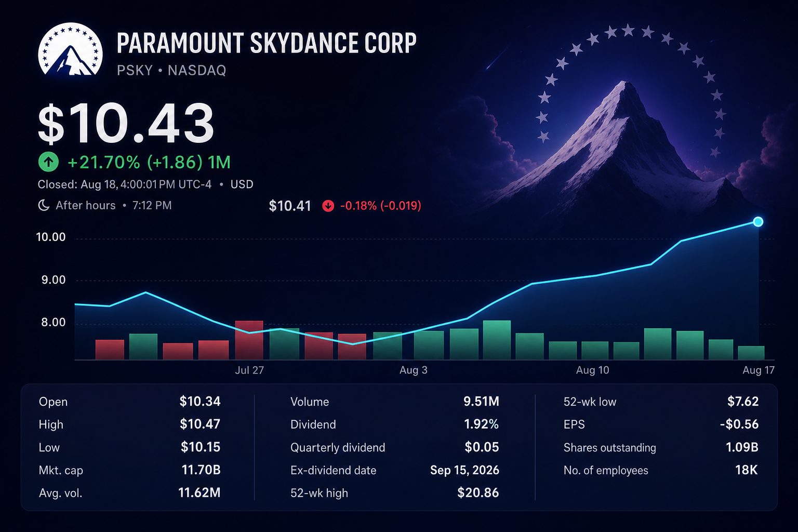This screenshot has height=532, width=798.
Task: Click the "Shares outstanding" label
Action: coord(609,448)
